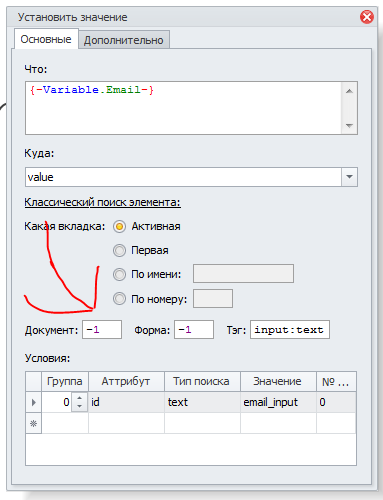
Task: Select the Первая radio button
Action: pyautogui.click(x=119, y=250)
